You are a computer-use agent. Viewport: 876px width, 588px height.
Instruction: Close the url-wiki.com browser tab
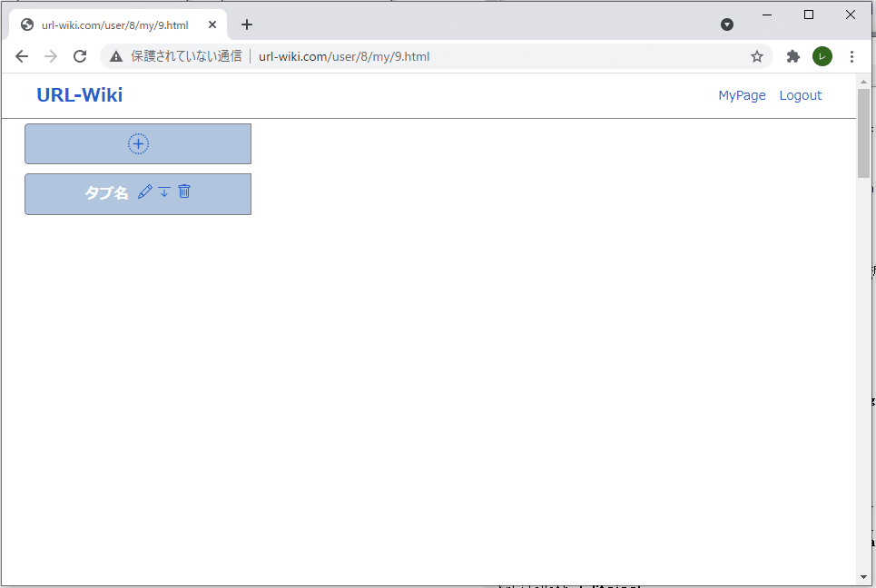212,24
